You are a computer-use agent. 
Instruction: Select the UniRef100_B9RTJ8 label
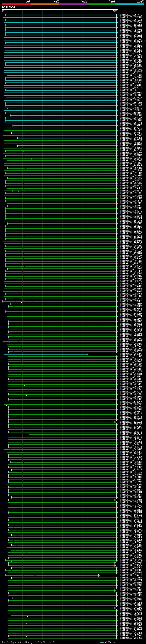tap(131, 100)
